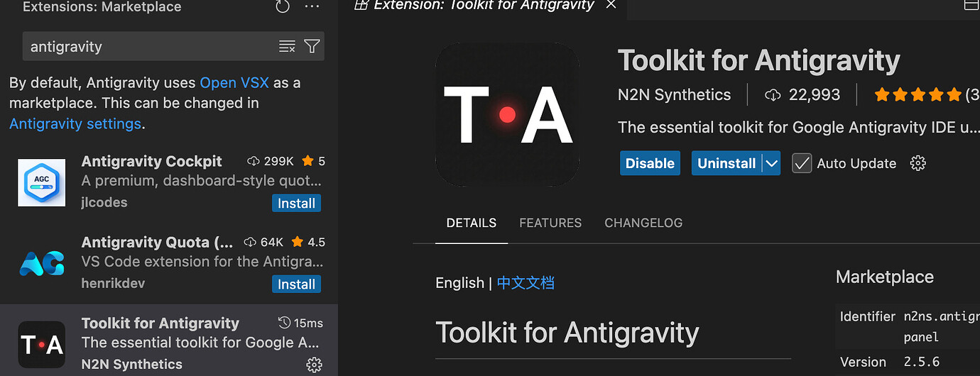The height and width of the screenshot is (376, 980).
Task: Clear extensions search results icon
Action: (287, 47)
